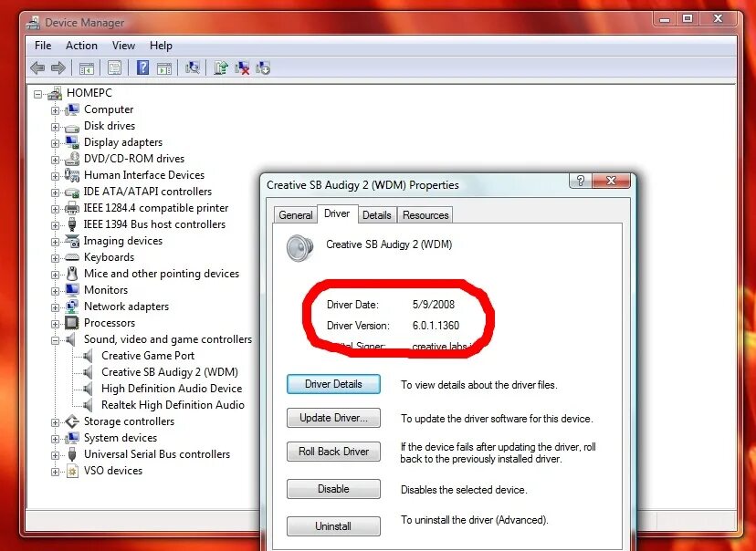This screenshot has height=551, width=756.
Task: Expand Mice and other pointing devices
Action: (55, 275)
